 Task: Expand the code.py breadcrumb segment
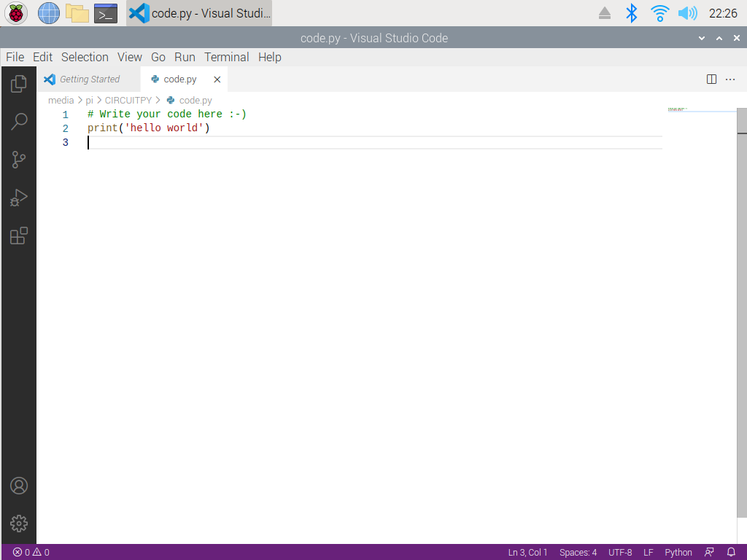click(190, 101)
